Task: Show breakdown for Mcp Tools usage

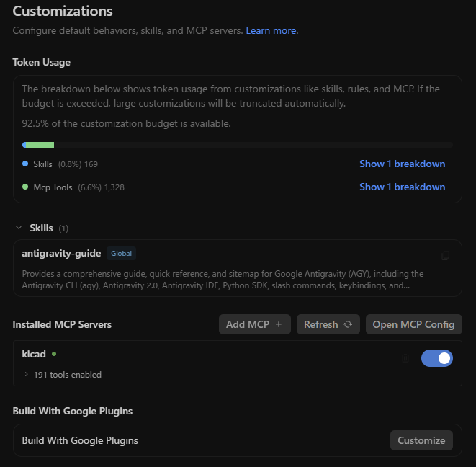Action: click(403, 187)
